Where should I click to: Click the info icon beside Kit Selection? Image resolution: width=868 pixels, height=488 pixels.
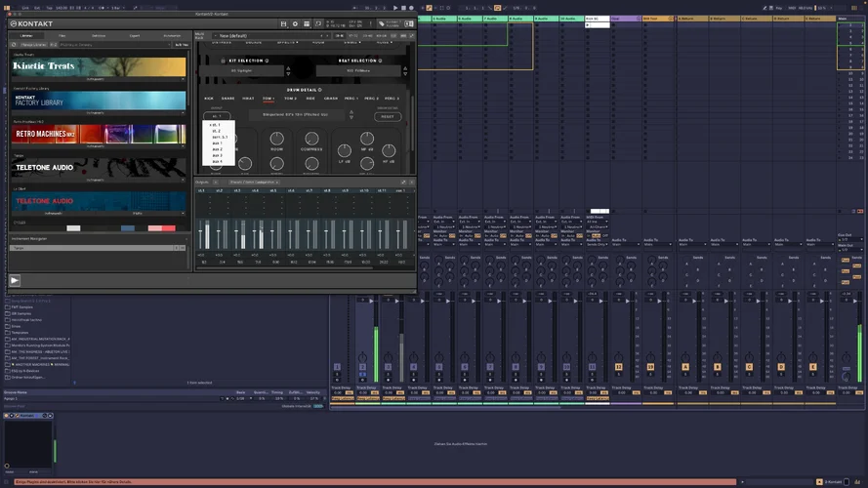pyautogui.click(x=266, y=61)
